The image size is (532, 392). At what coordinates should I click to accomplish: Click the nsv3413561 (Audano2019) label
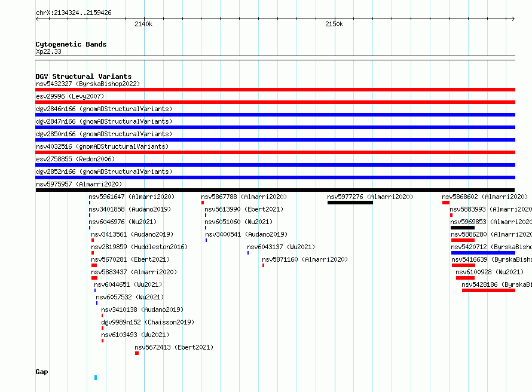tap(132, 234)
